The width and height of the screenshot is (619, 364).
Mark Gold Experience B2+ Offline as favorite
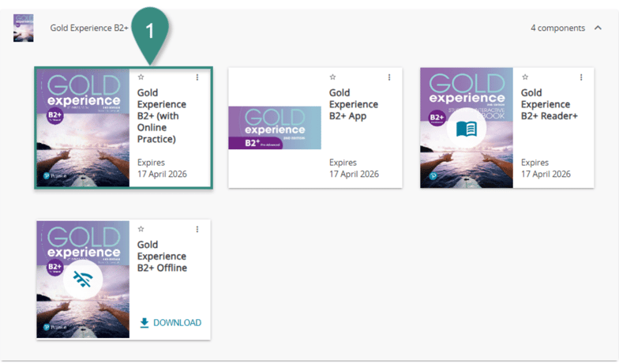pos(141,229)
